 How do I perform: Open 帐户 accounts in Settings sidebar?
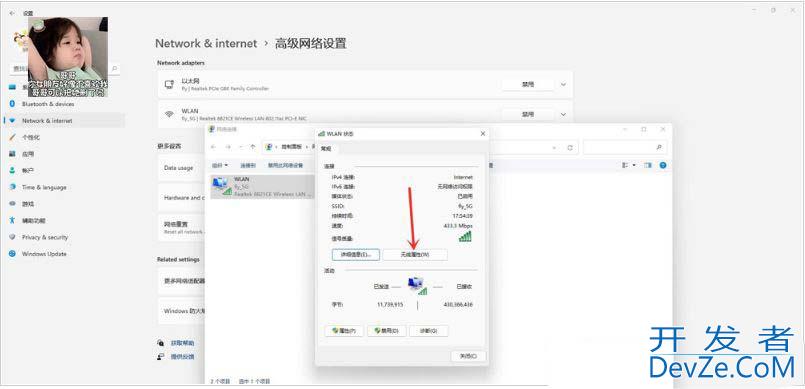point(28,170)
